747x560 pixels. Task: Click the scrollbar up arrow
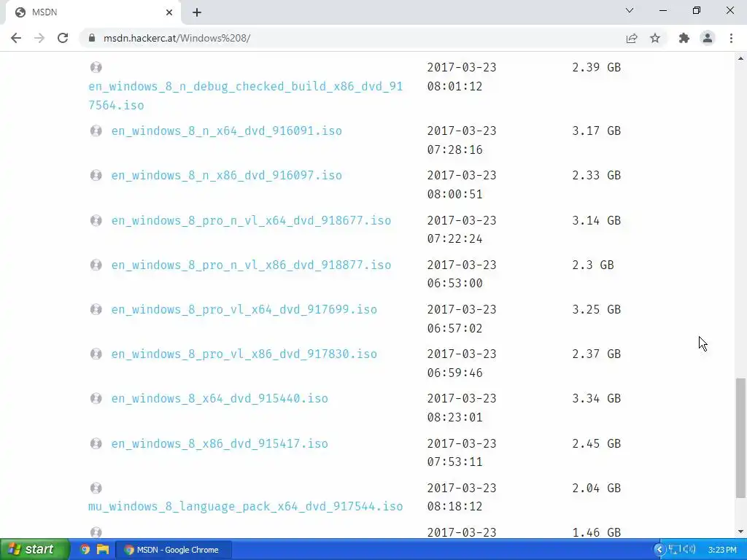(740, 58)
